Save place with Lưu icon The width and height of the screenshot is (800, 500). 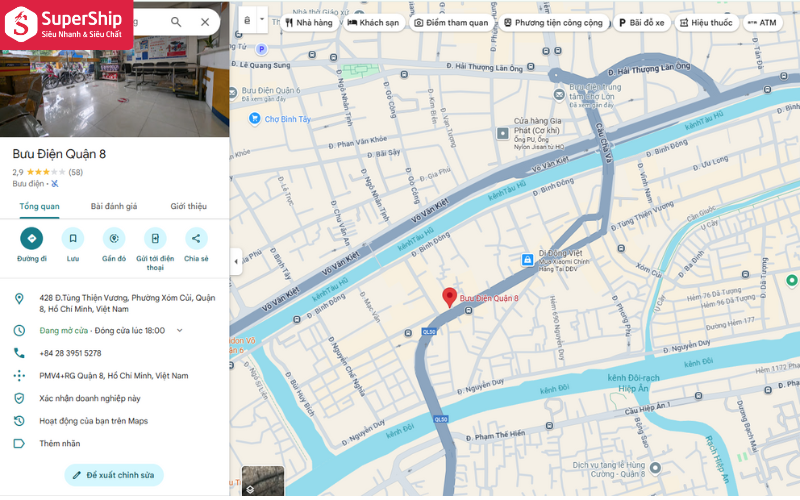tap(73, 238)
